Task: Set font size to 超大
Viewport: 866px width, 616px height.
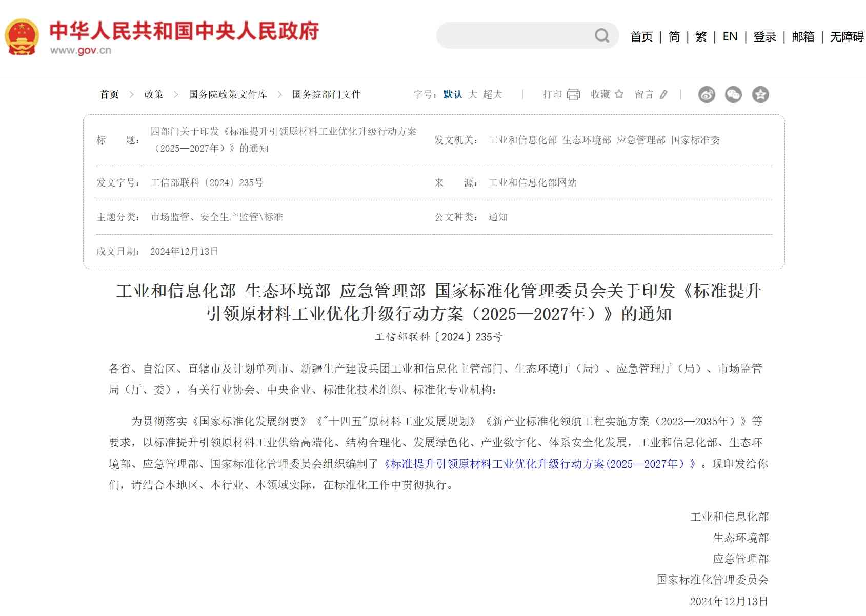Action: [492, 95]
